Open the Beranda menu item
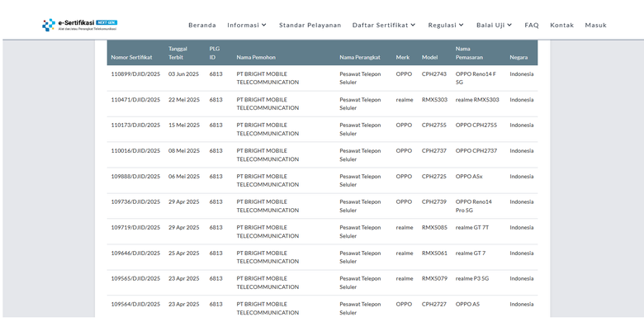This screenshot has width=644, height=322. 202,25
